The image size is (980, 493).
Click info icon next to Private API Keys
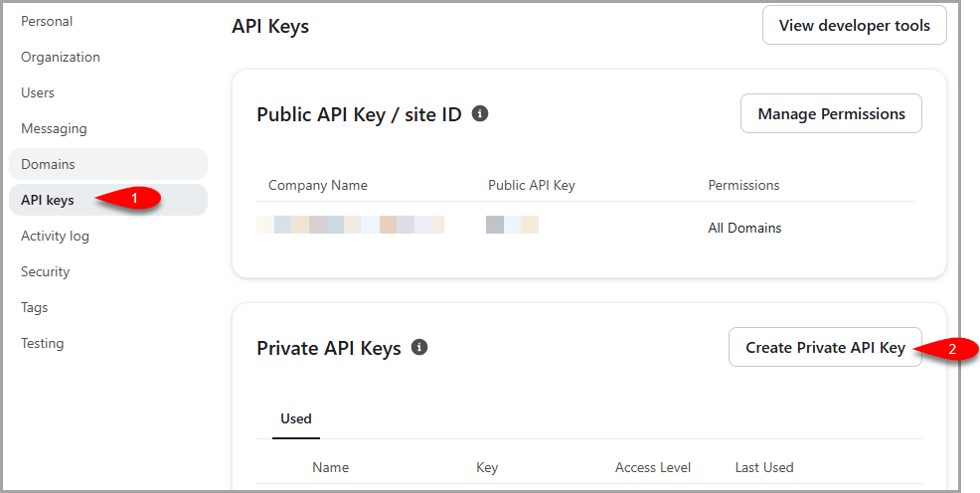pos(419,347)
